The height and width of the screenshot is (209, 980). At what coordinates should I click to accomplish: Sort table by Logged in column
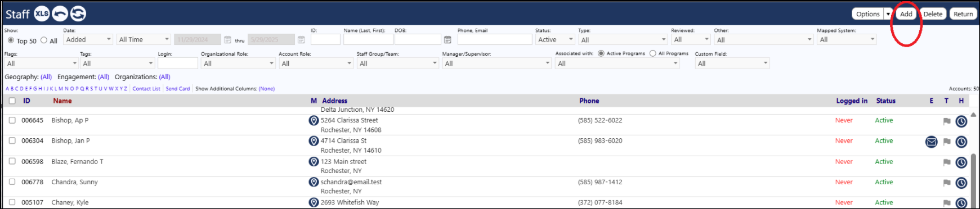(852, 101)
